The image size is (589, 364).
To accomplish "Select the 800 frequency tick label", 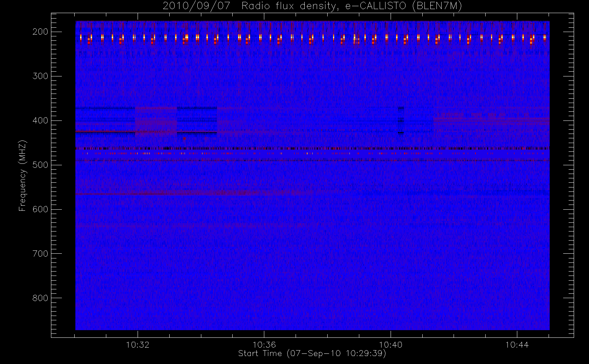I will coord(40,298).
